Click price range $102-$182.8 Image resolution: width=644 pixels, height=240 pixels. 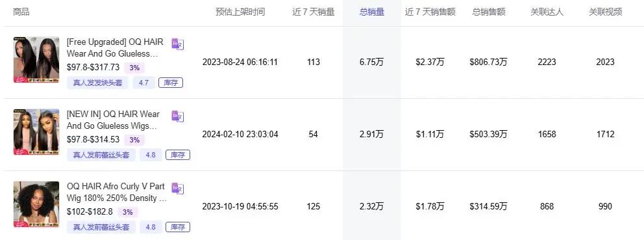[x=90, y=211]
